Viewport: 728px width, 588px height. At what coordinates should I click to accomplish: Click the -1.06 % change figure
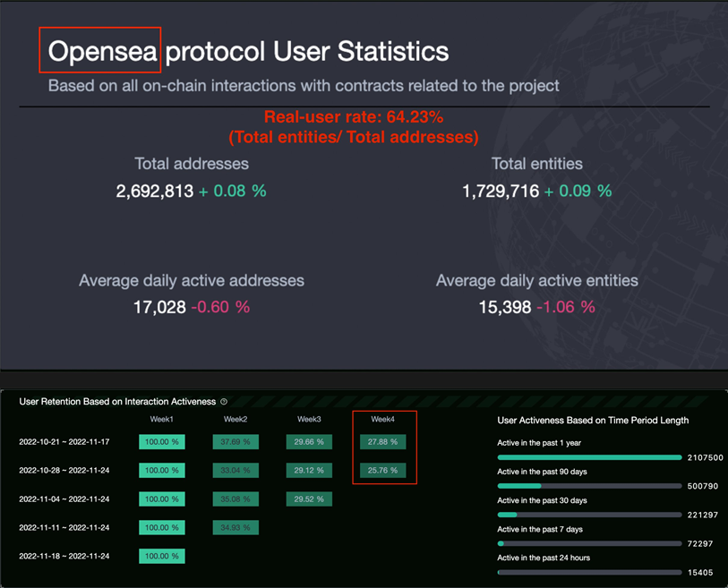[566, 307]
